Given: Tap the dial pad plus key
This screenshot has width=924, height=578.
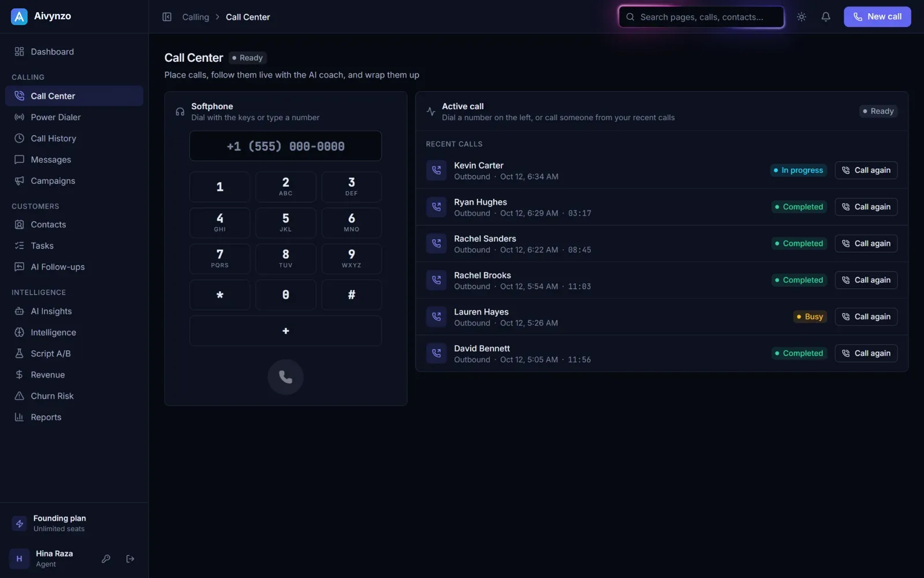Looking at the screenshot, I should tap(285, 331).
